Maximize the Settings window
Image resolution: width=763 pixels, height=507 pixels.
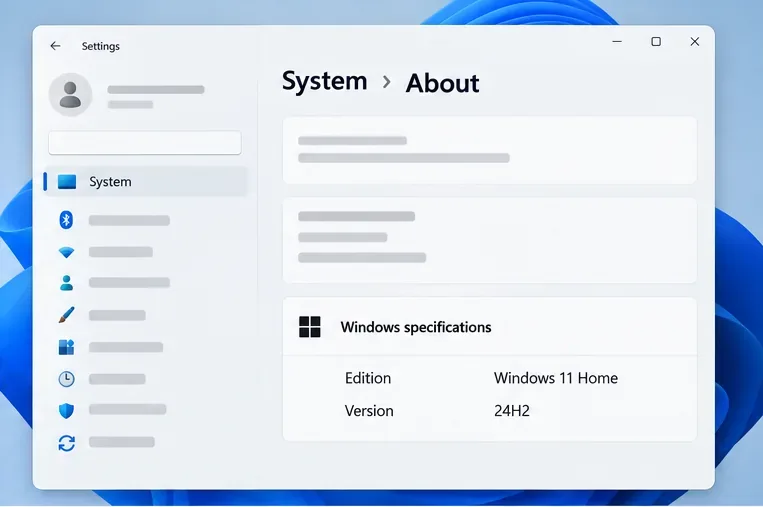pos(656,42)
